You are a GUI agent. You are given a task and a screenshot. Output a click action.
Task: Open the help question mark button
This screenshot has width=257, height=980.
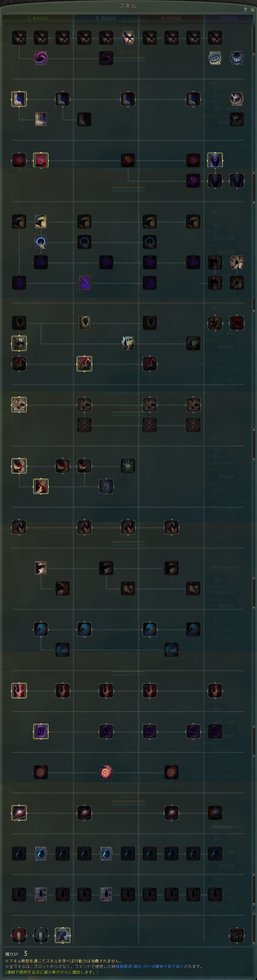245,10
